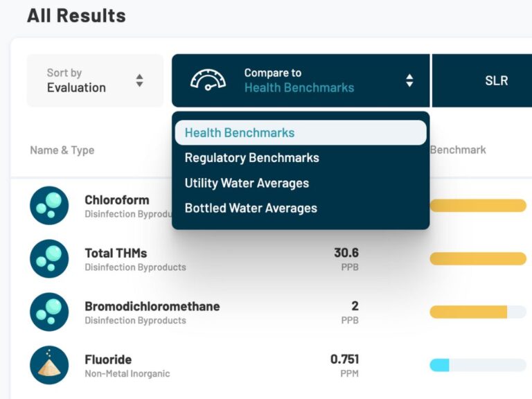Image resolution: width=532 pixels, height=399 pixels.
Task: Click the gauge icon beside Compare to
Action: point(208,80)
